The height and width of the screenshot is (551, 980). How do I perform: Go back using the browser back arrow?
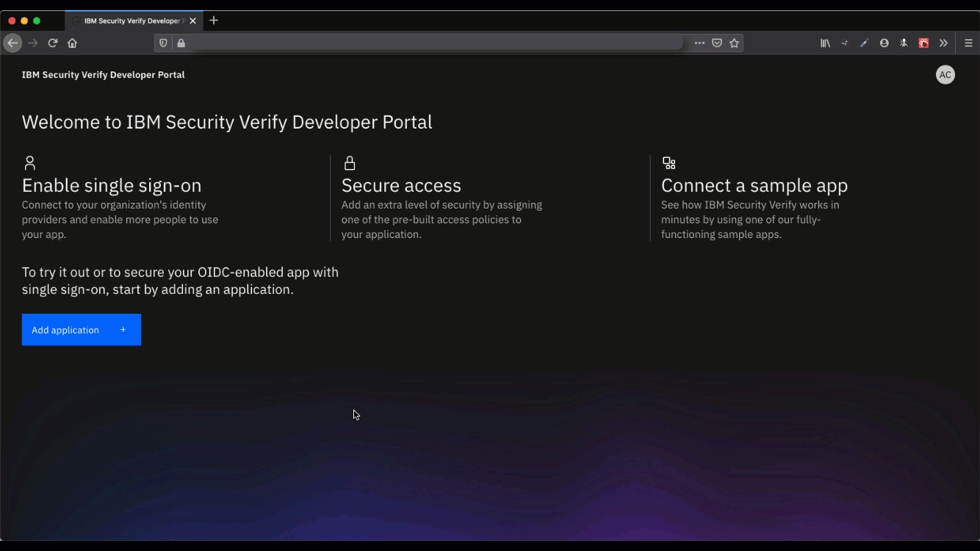click(12, 43)
